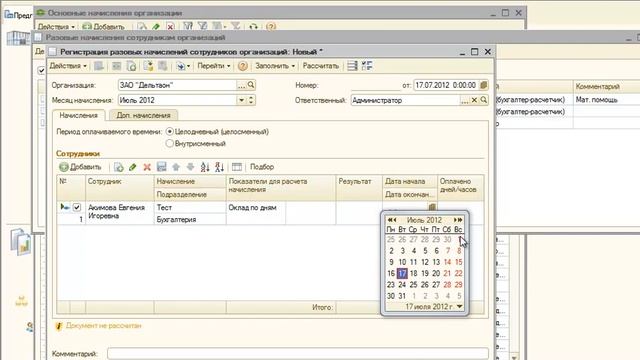Click the refresh icon in Основные начисления window

pyautogui.click(x=253, y=27)
